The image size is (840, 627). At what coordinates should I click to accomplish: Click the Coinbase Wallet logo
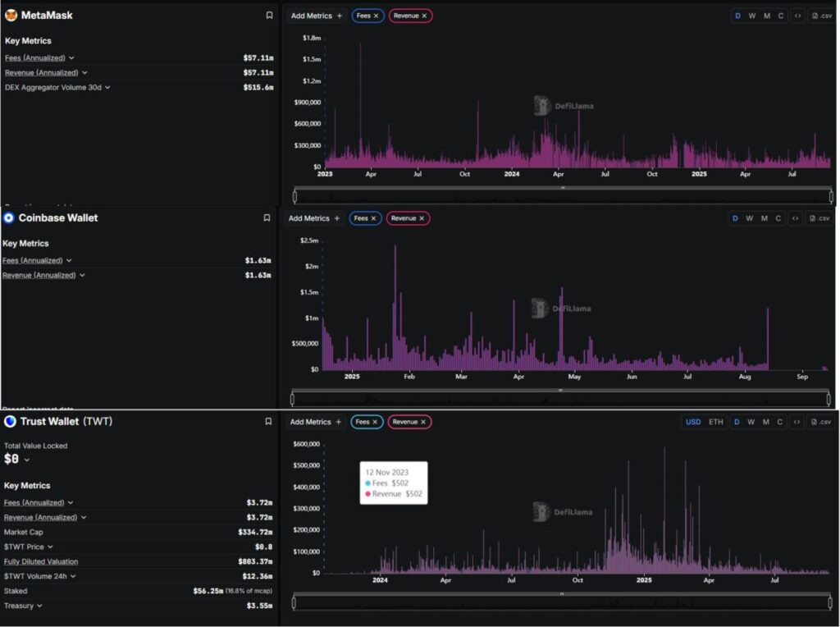click(x=9, y=217)
